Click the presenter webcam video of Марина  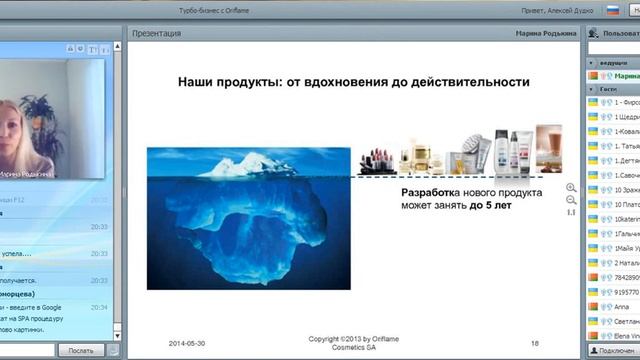[x=52, y=119]
